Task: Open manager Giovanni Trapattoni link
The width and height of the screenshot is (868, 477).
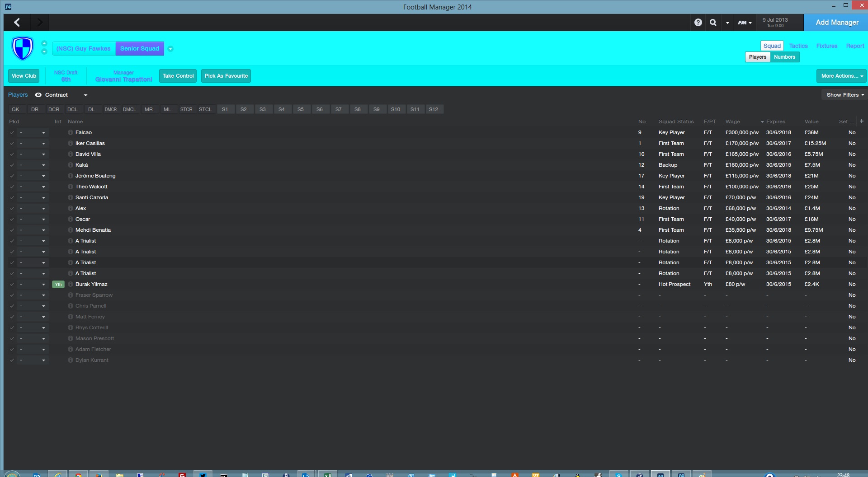Action: click(124, 79)
